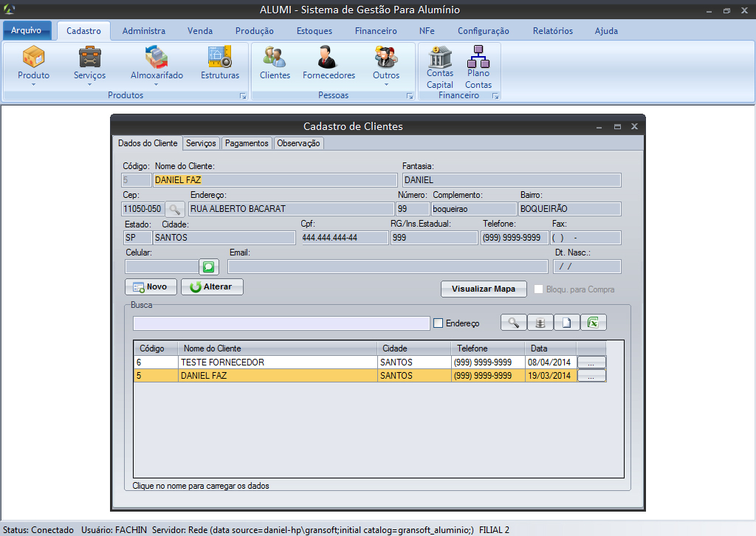756x536 pixels.
Task: Click the Nome do Cliente column header
Action: point(278,348)
